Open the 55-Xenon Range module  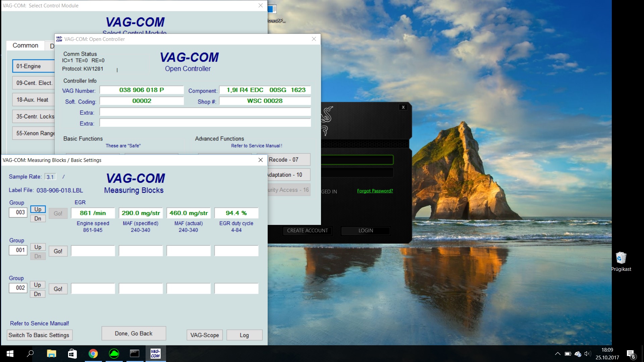click(x=33, y=133)
